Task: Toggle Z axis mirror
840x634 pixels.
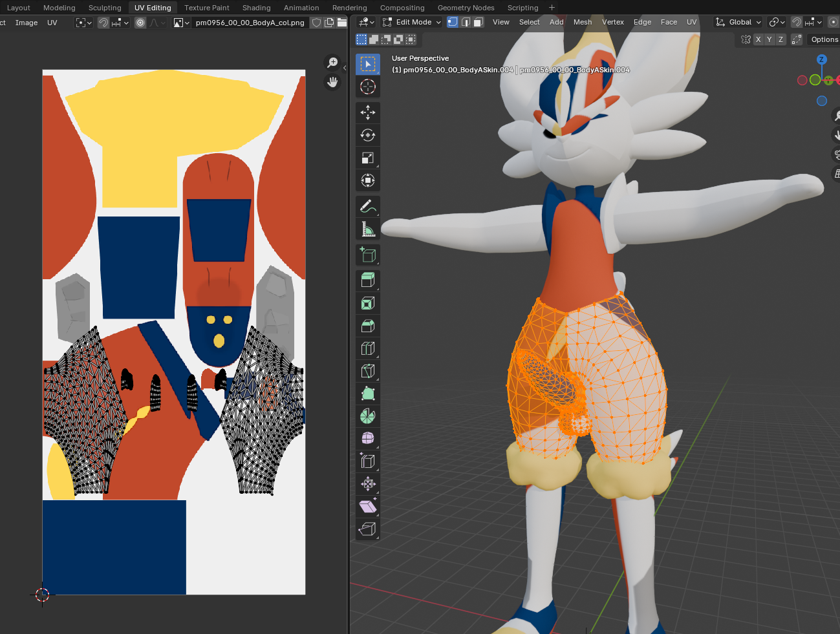Action: [x=781, y=39]
